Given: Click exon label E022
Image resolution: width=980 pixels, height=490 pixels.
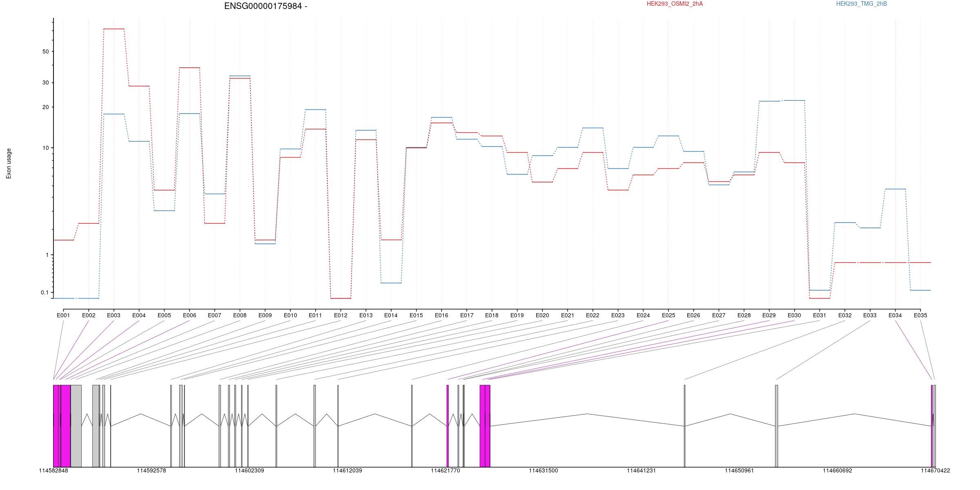Looking at the screenshot, I should pyautogui.click(x=592, y=315).
